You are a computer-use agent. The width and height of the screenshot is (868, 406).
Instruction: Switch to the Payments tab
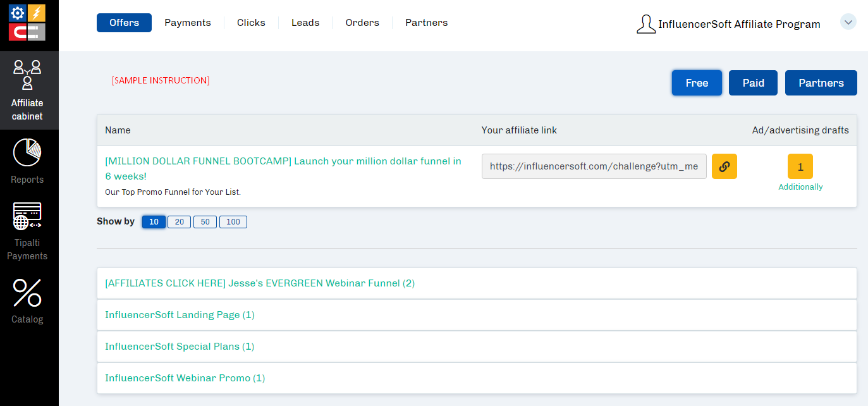[188, 23]
